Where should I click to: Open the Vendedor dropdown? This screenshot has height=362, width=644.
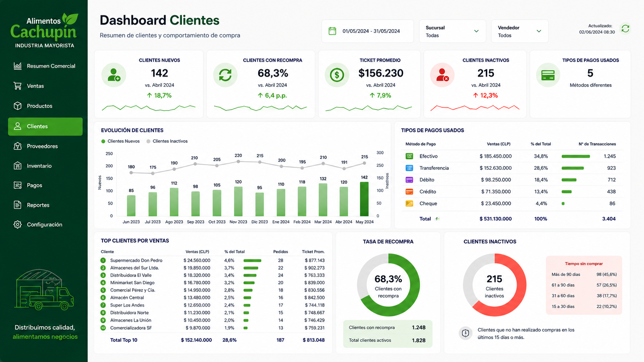[520, 31]
